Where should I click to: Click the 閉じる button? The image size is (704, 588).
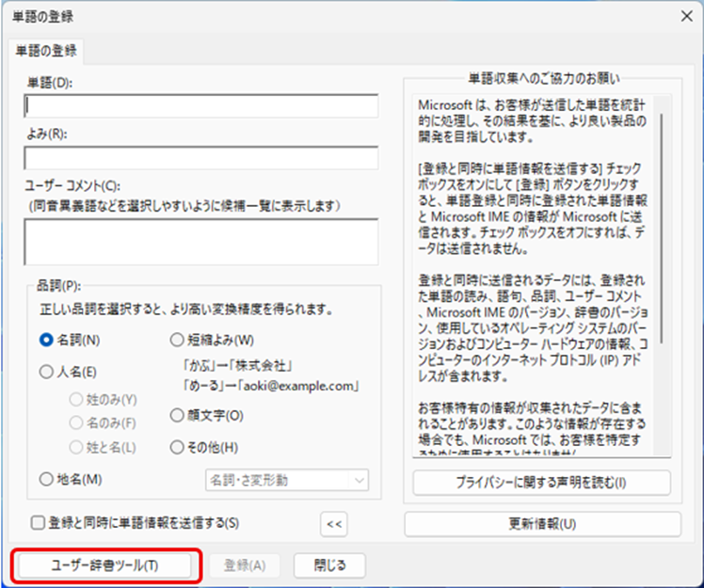point(330,565)
